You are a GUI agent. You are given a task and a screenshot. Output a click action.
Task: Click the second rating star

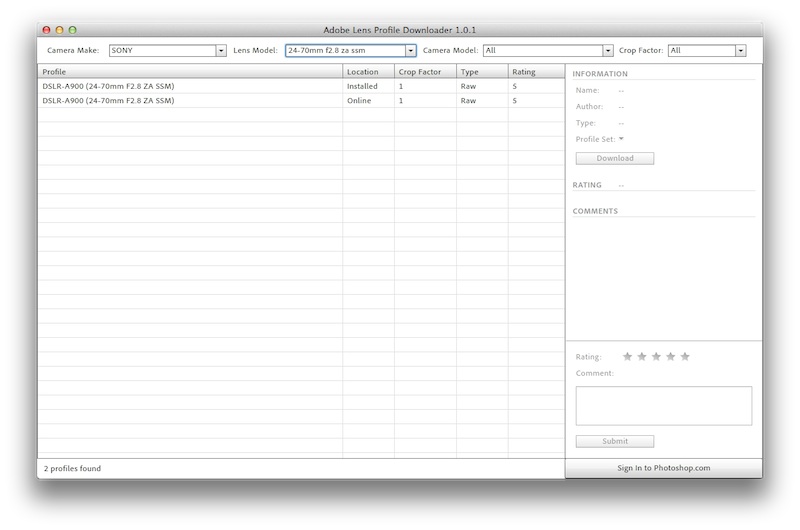pyautogui.click(x=642, y=356)
